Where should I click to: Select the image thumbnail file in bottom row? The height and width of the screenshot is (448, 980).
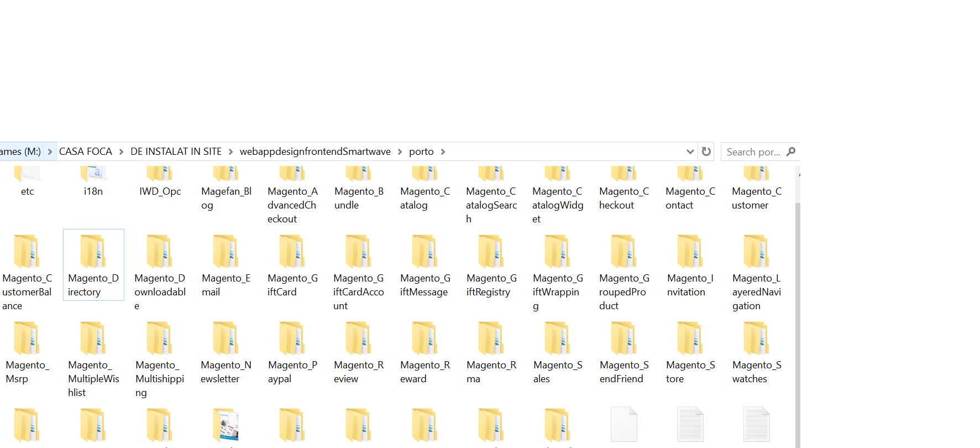(x=226, y=425)
